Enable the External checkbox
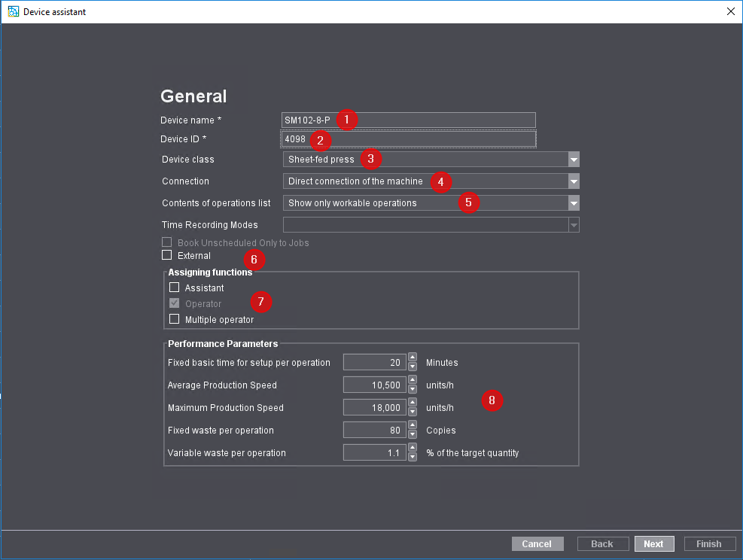 tap(167, 255)
